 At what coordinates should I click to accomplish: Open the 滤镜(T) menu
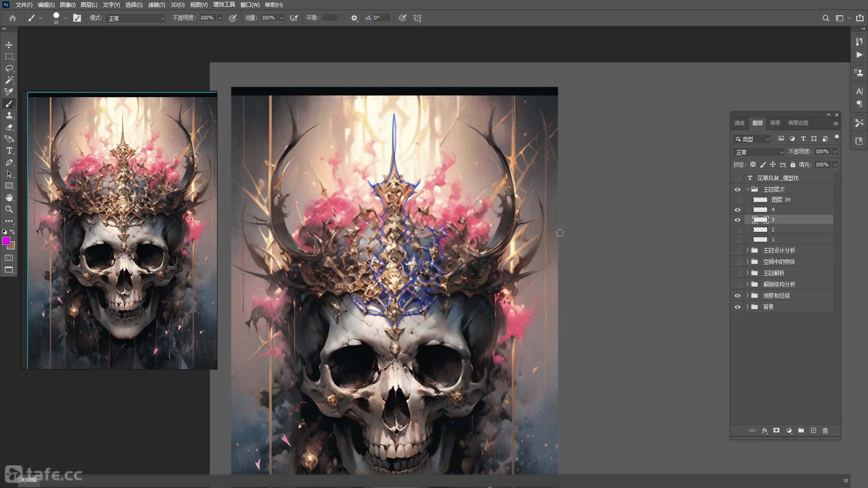[x=156, y=5]
